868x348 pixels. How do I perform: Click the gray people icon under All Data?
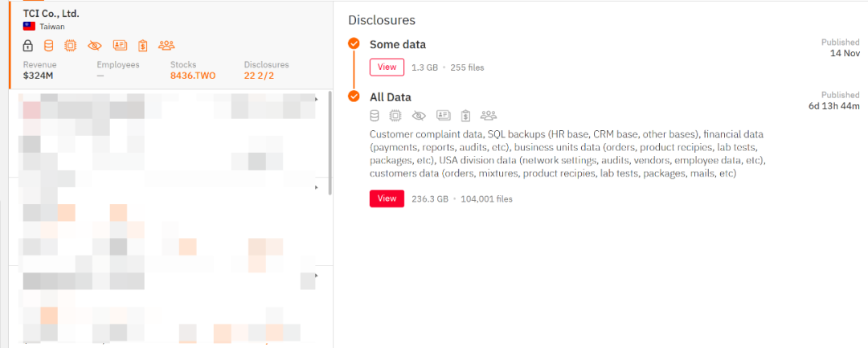pyautogui.click(x=489, y=116)
